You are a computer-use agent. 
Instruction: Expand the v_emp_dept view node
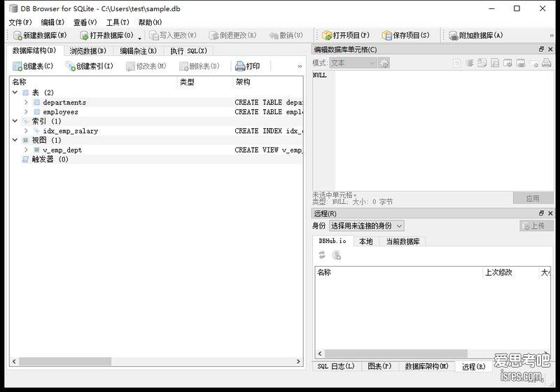26,150
